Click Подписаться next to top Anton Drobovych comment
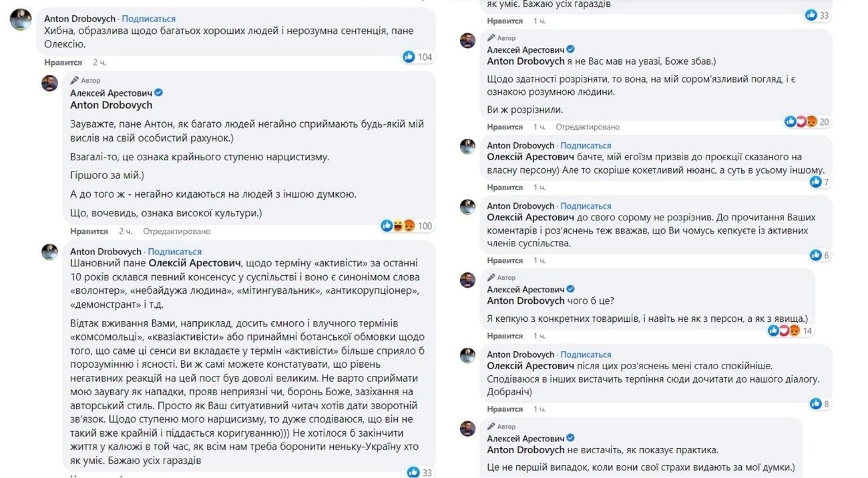Image resolution: width=868 pixels, height=478 pixels. tap(149, 19)
